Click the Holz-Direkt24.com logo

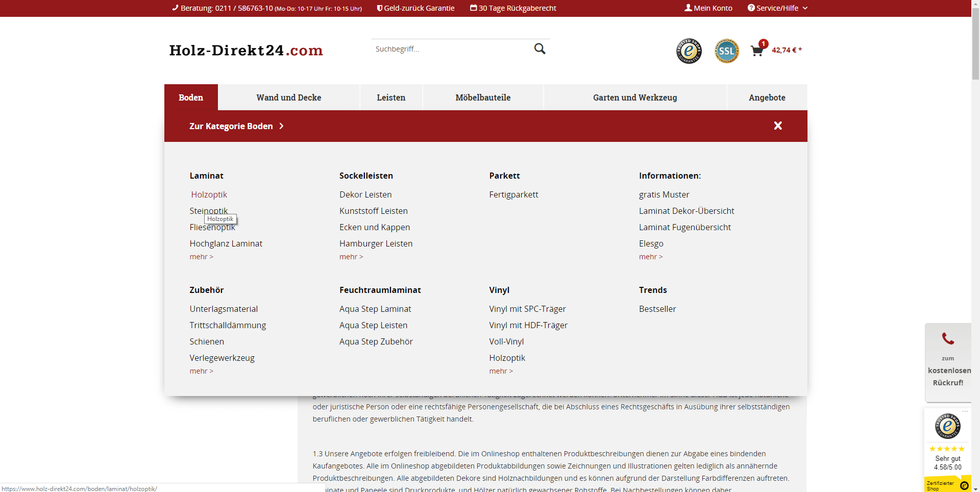[x=246, y=51]
